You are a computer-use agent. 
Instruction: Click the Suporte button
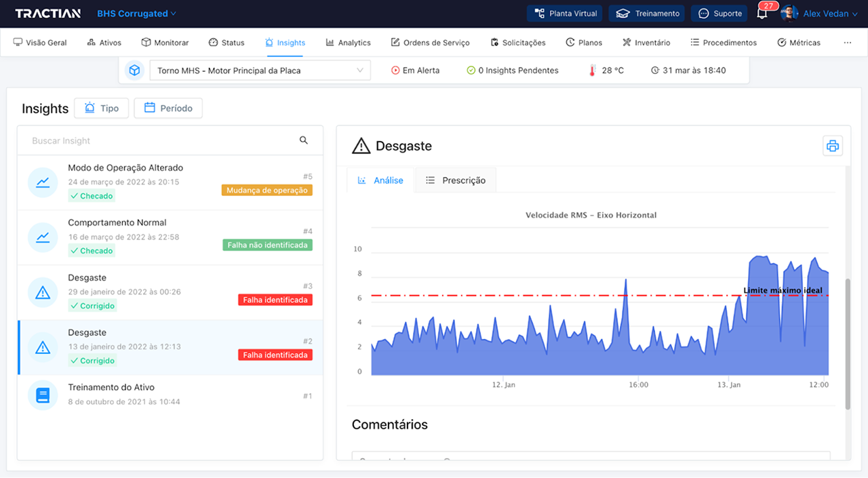(x=719, y=14)
